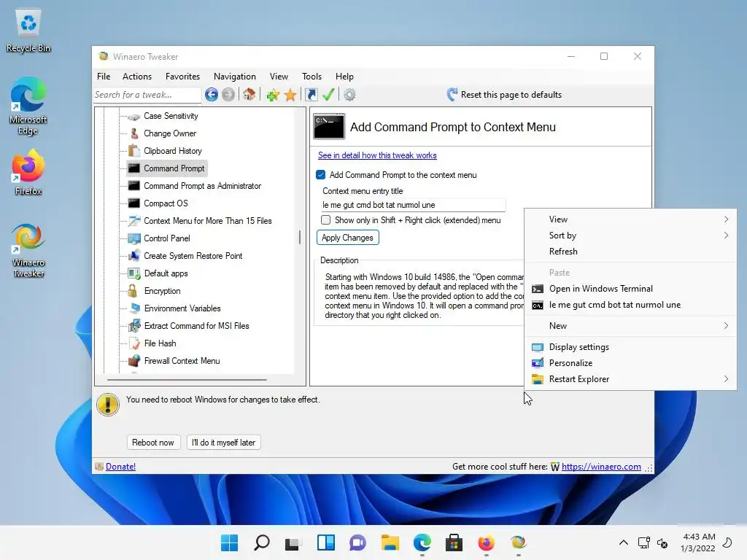Open the Navigation menu
The height and width of the screenshot is (560, 747).
coord(235,76)
